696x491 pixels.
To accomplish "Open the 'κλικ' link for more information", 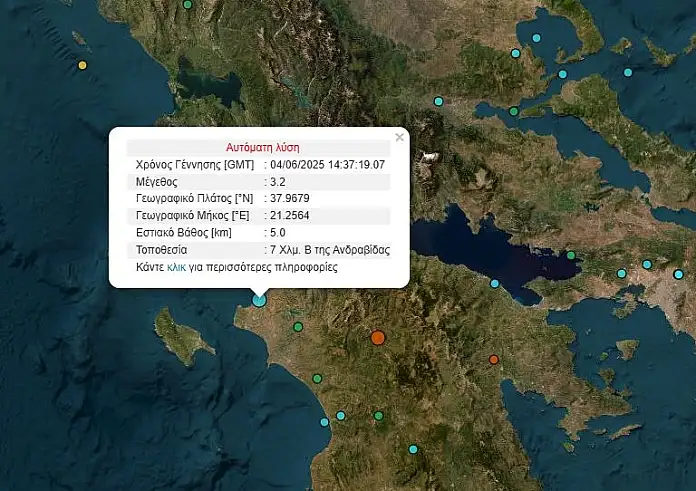I will click(176, 268).
